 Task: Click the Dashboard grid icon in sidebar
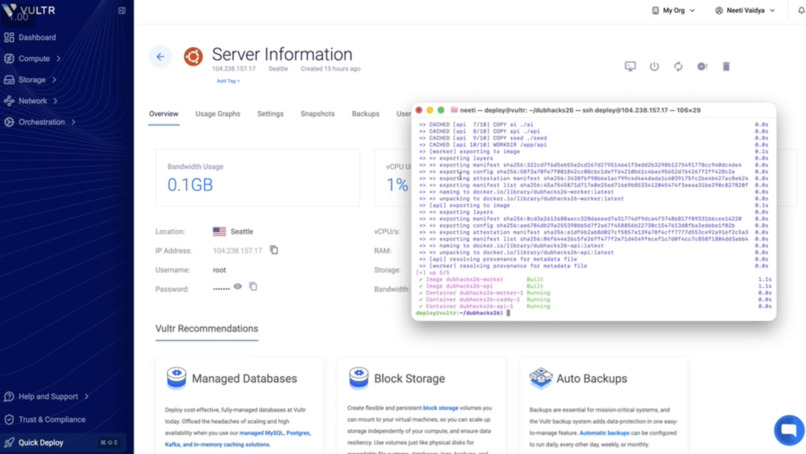(9, 37)
